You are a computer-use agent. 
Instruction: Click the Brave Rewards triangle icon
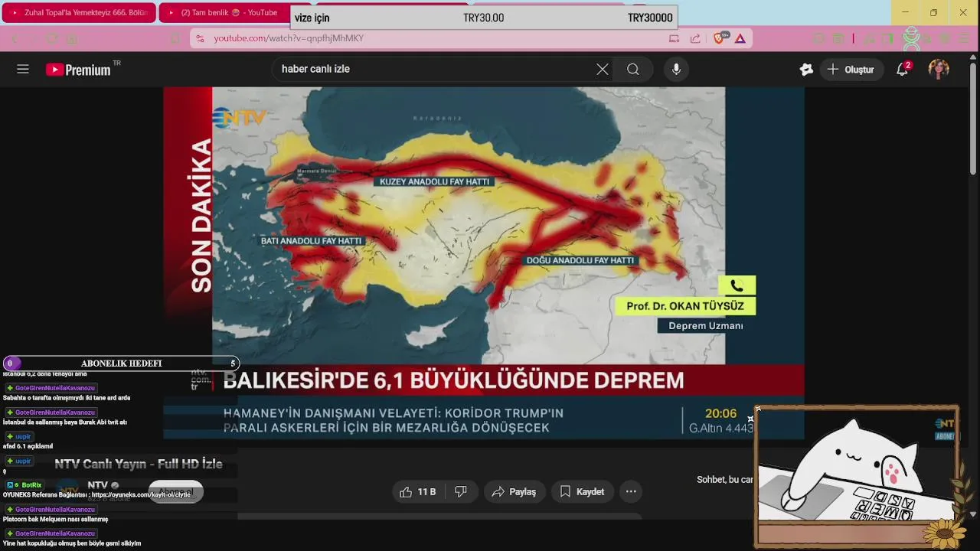740,38
